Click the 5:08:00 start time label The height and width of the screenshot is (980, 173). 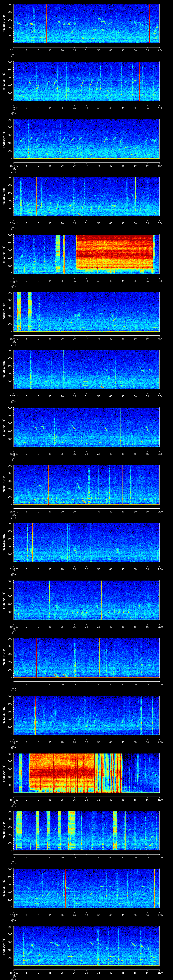tap(14, 454)
